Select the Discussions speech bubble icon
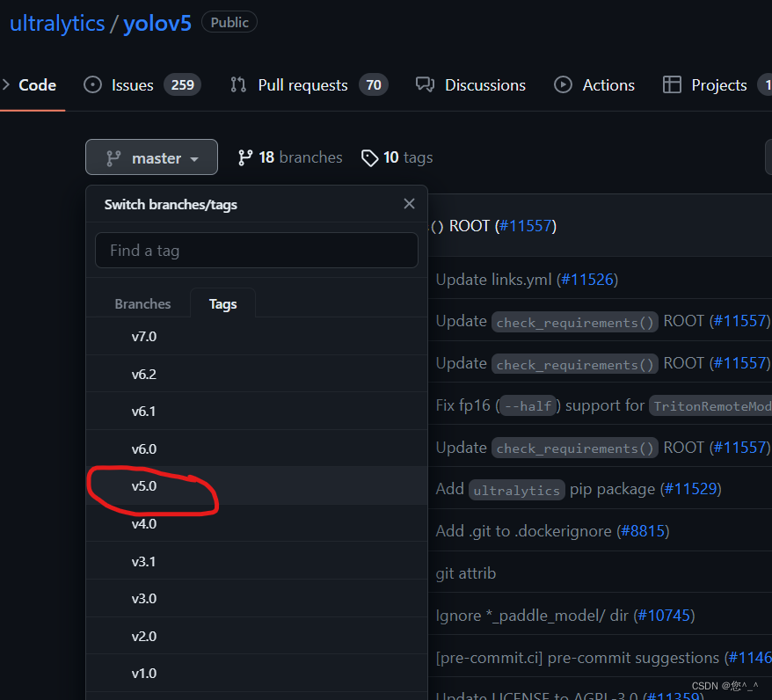Image resolution: width=772 pixels, height=700 pixels. coord(426,84)
